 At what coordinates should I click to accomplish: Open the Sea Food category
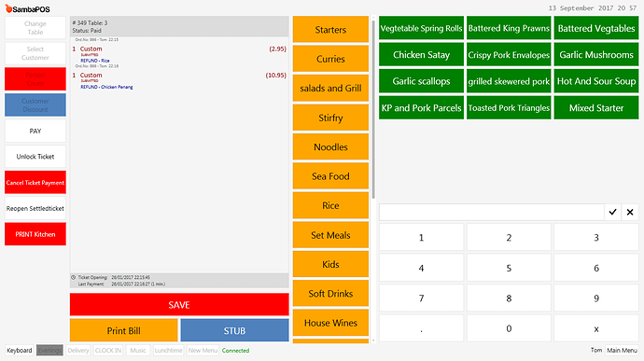[x=330, y=176]
